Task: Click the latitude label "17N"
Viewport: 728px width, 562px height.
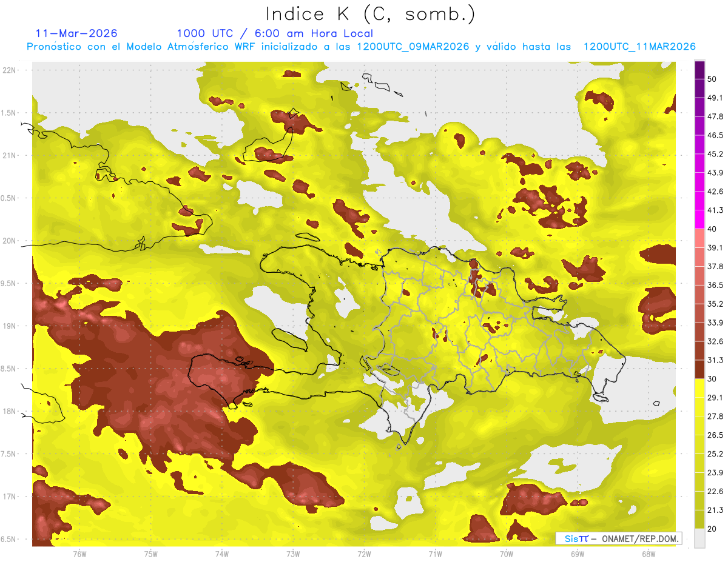Action: pyautogui.click(x=10, y=497)
